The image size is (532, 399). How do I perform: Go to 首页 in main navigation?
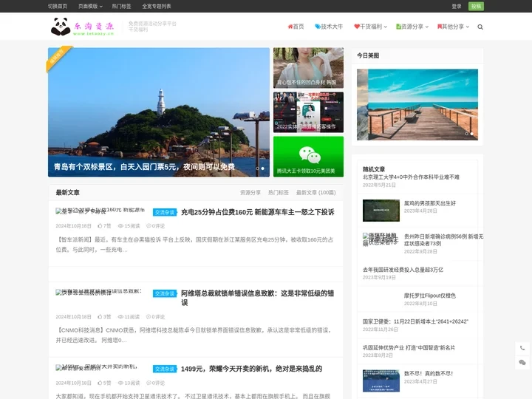[x=296, y=27]
